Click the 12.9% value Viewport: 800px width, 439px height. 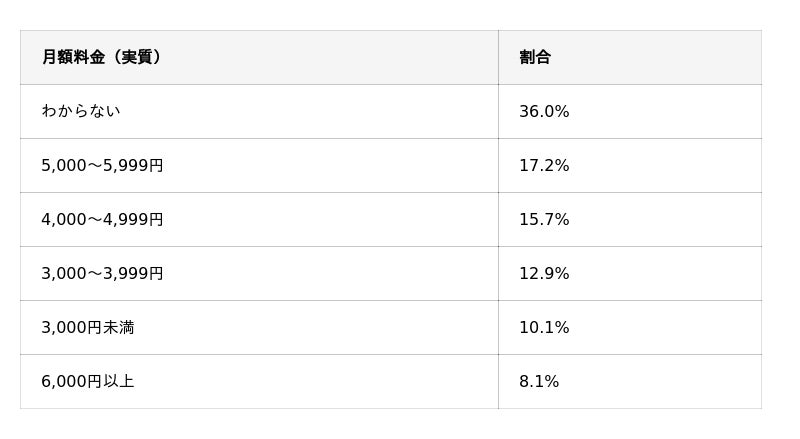tap(544, 274)
